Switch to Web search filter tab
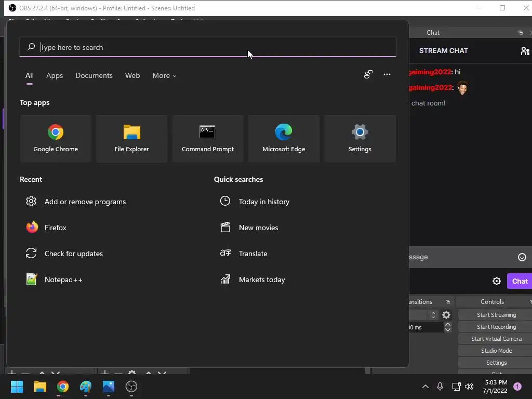 132,75
